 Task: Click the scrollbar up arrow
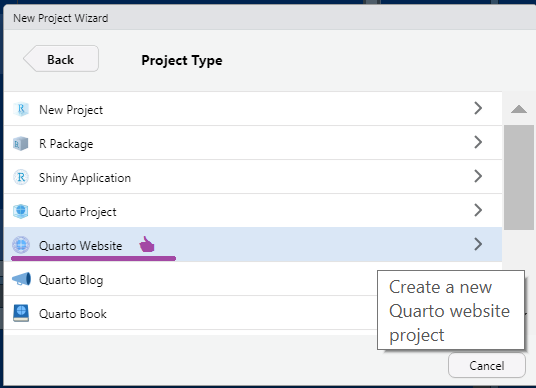point(519,109)
